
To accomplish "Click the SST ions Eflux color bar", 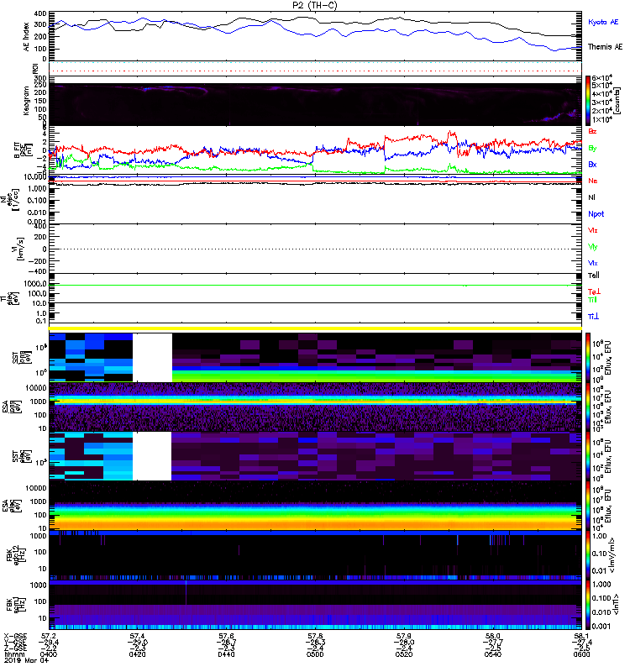I will (x=588, y=358).
